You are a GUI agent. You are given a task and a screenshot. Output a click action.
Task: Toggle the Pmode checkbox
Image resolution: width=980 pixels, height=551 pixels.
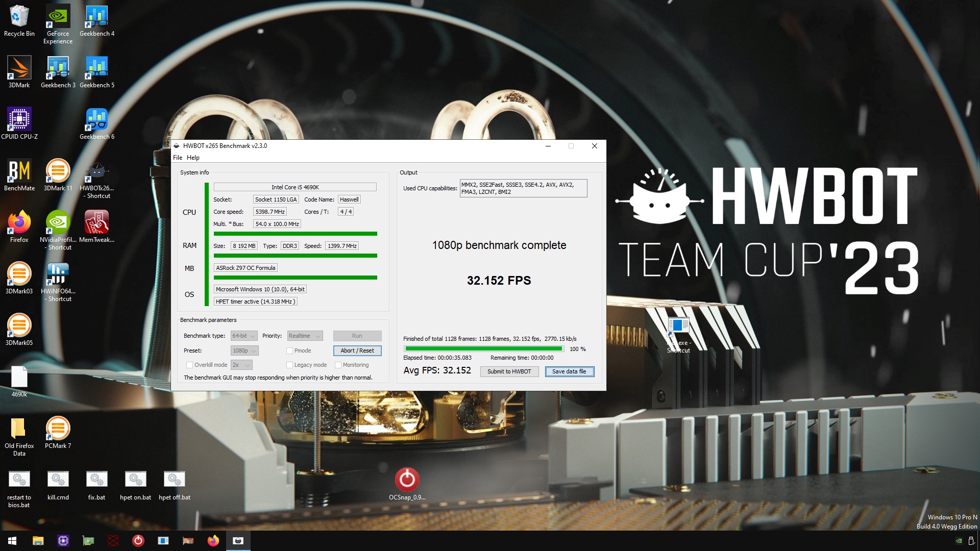tap(289, 350)
